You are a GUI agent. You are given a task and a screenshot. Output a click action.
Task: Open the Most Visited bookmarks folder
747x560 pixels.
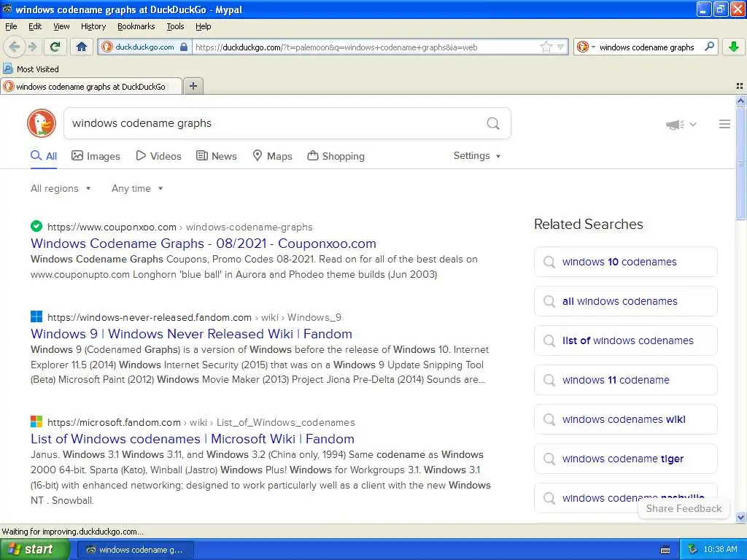[31, 69]
